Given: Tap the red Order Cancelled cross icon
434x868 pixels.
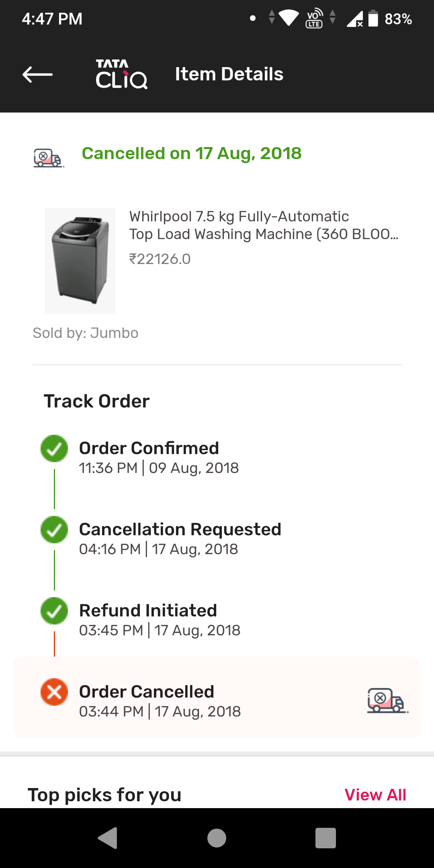Looking at the screenshot, I should (54, 692).
